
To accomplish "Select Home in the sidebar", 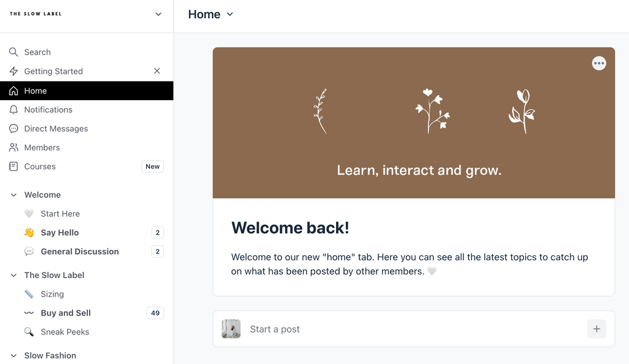I will pos(87,91).
